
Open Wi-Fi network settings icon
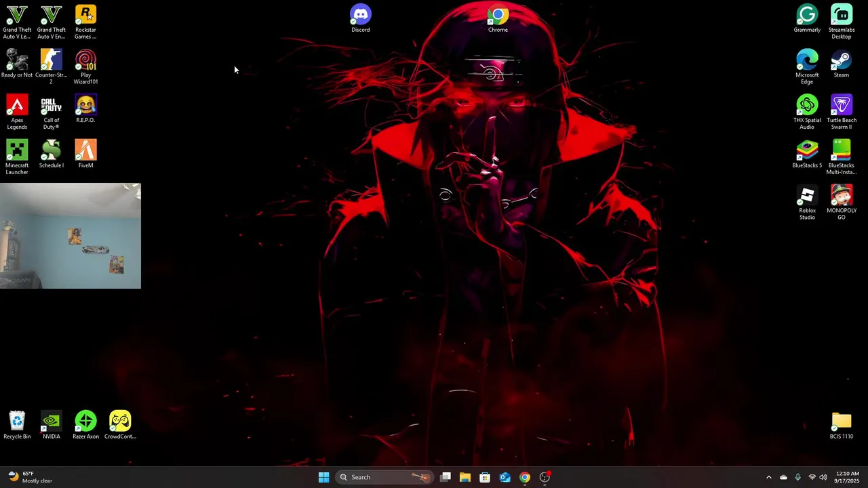(812, 477)
